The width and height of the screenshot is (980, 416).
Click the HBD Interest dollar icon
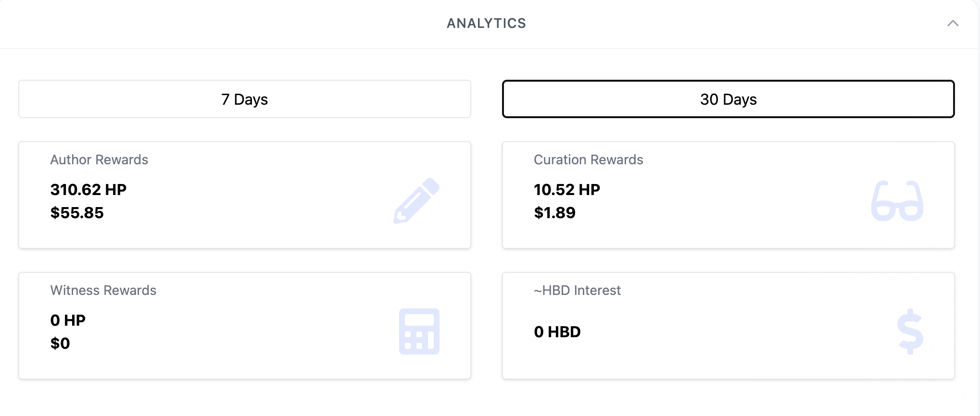click(x=910, y=331)
